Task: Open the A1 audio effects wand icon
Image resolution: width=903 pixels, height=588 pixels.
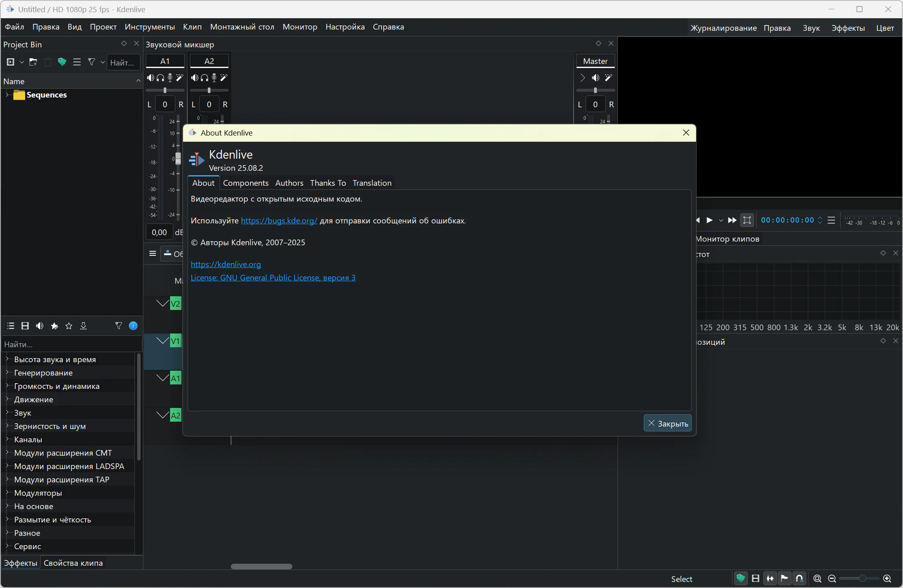Action: point(180,78)
